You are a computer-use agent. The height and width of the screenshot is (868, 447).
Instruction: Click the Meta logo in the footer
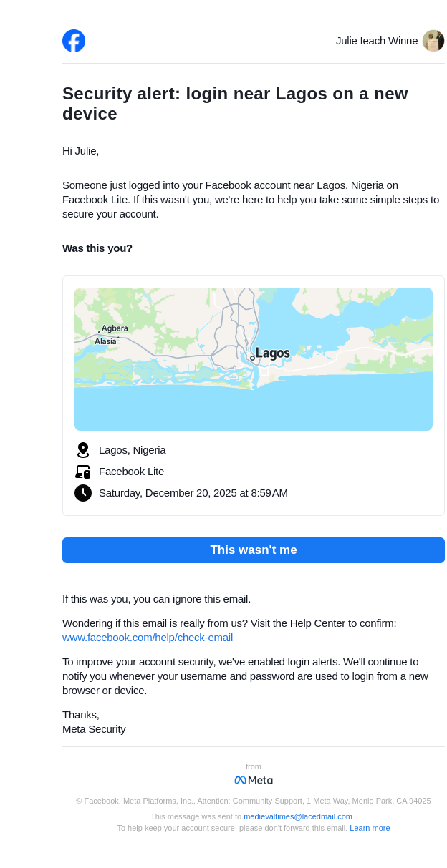254,780
